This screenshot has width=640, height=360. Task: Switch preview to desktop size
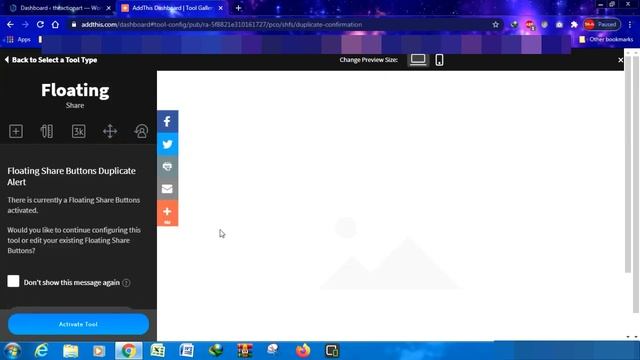tap(418, 60)
